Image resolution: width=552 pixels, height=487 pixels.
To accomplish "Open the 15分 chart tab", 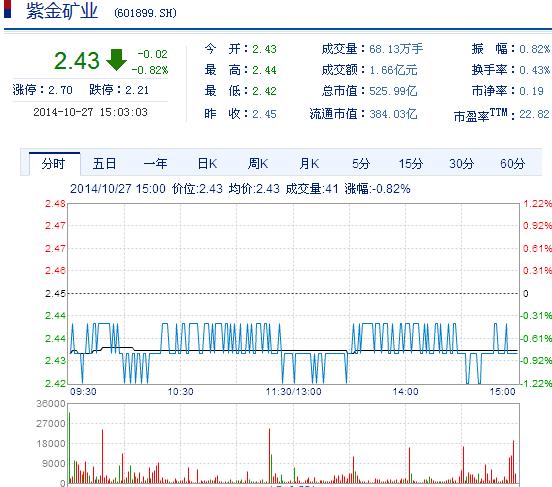I will click(x=410, y=164).
